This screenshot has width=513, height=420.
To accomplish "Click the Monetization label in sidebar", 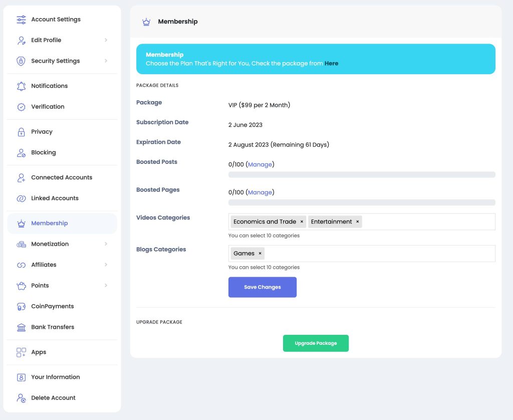I will (50, 244).
